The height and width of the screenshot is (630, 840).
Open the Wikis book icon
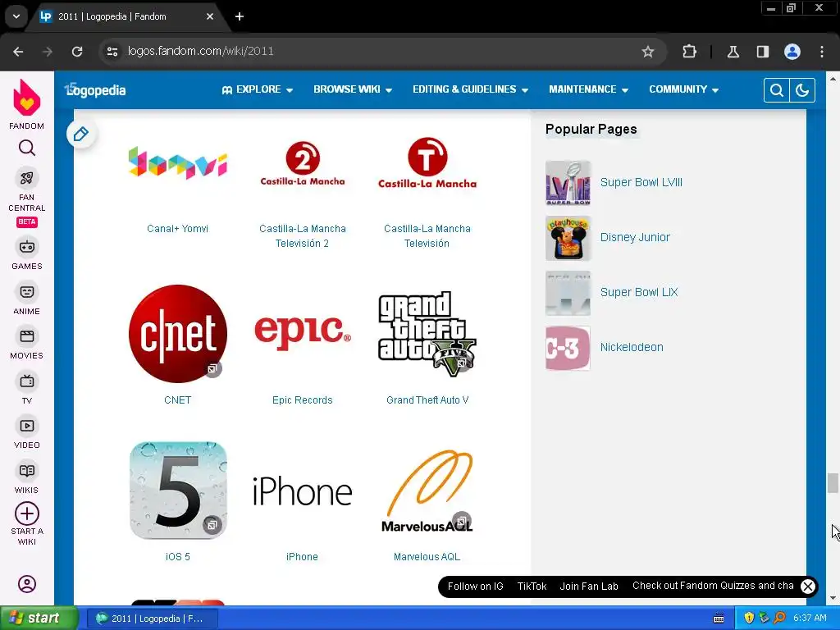point(27,471)
